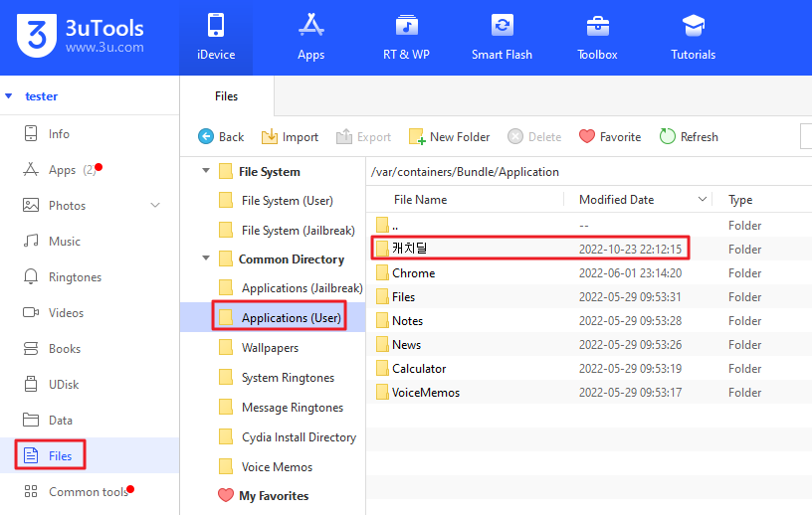Click the Export toolbar button
This screenshot has width=812, height=515.
tap(363, 136)
